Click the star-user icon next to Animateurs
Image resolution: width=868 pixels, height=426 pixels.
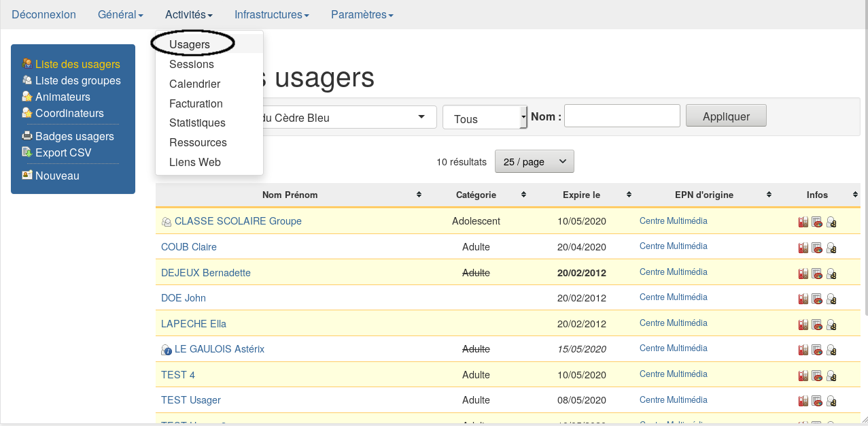pyautogui.click(x=27, y=97)
